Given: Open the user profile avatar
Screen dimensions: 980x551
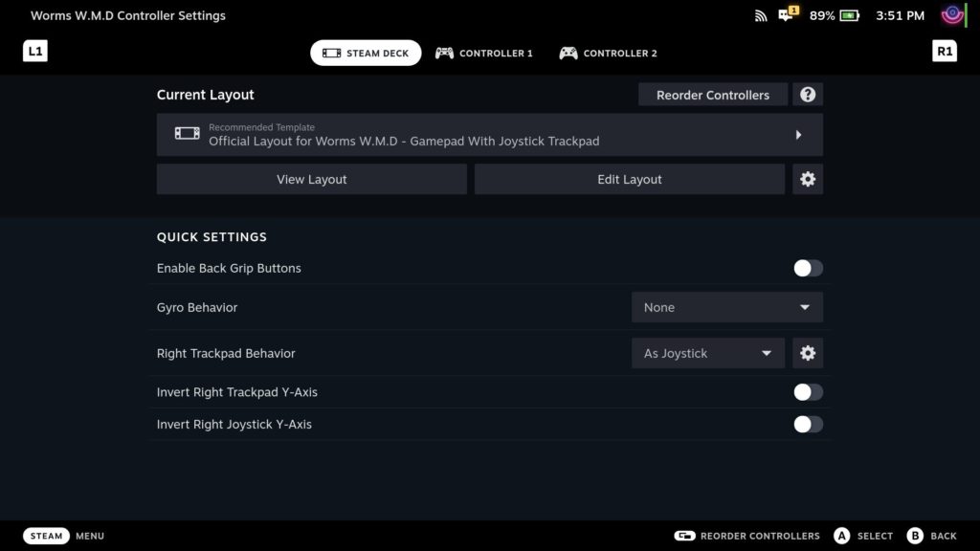Looking at the screenshot, I should point(952,15).
